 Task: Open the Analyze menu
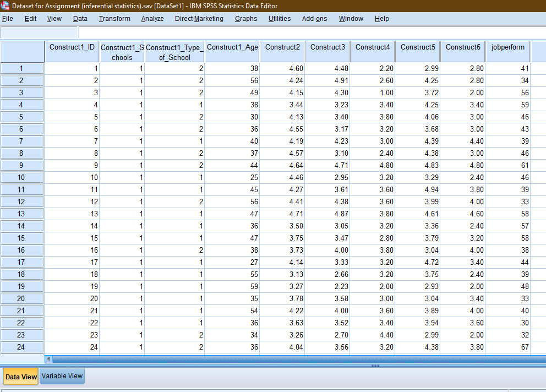click(x=152, y=18)
